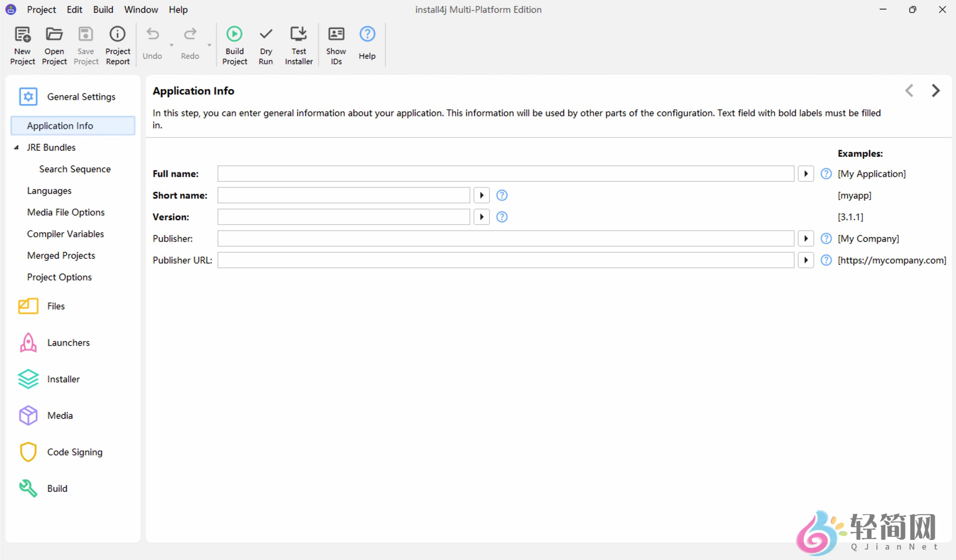Image resolution: width=956 pixels, height=560 pixels.
Task: Toggle Show IDs in toolbar
Action: pos(336,45)
